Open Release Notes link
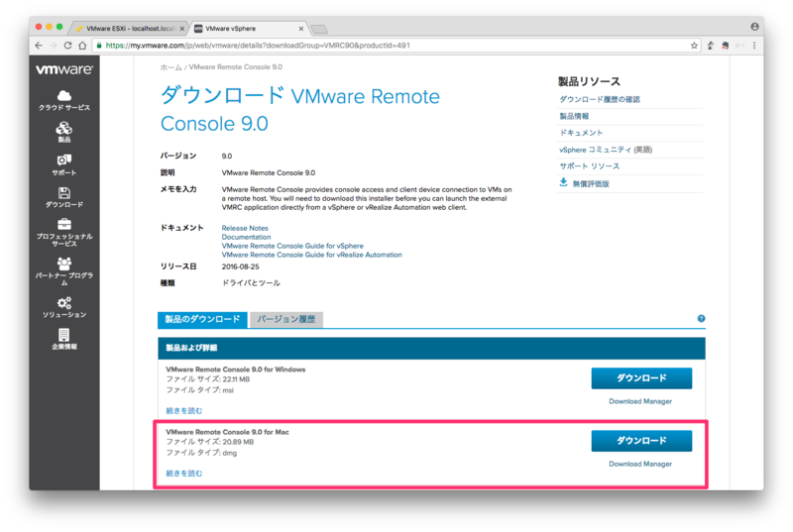Screen dimensions: 793x532 (x=245, y=229)
